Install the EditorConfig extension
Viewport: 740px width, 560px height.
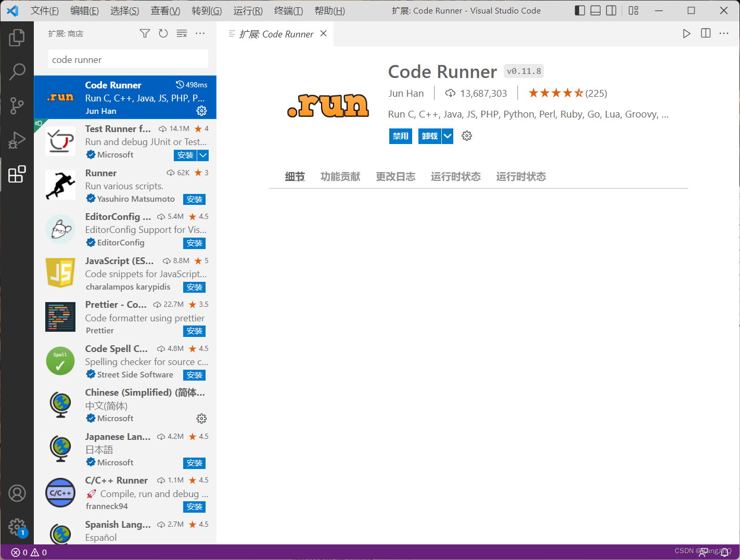tap(195, 243)
